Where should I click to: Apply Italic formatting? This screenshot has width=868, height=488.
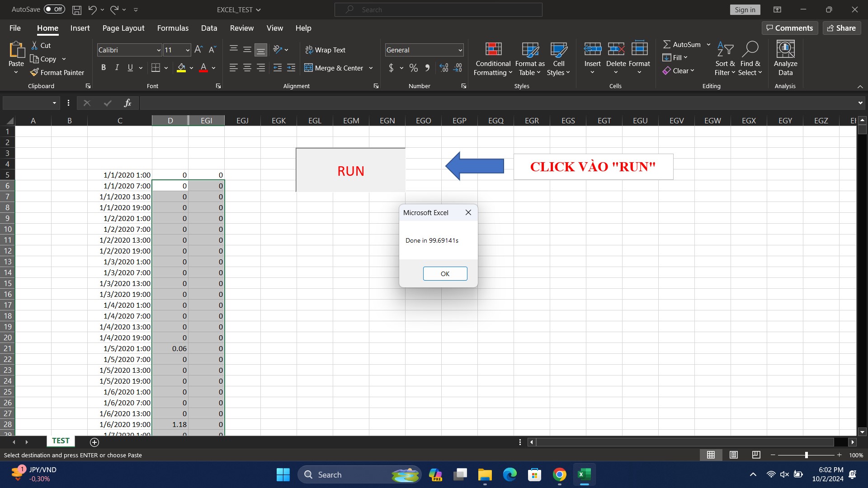click(117, 67)
